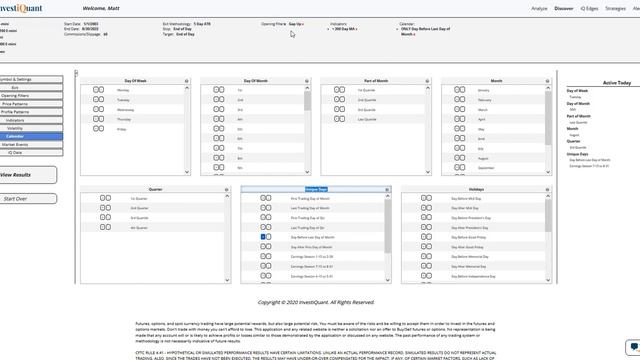Viewport: 640px width, 360px height.
Task: Open the IQ Edges menu
Action: [x=589, y=9]
